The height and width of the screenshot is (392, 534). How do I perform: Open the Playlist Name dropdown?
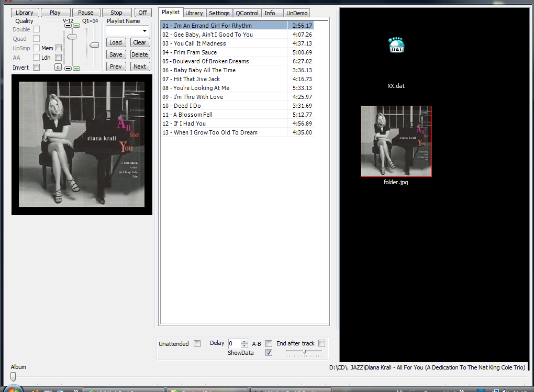click(144, 31)
